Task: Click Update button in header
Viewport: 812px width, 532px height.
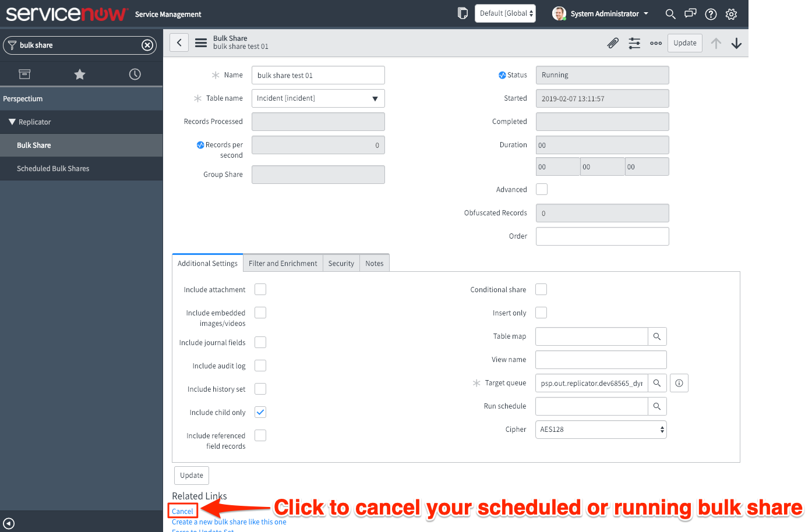Action: click(x=685, y=43)
